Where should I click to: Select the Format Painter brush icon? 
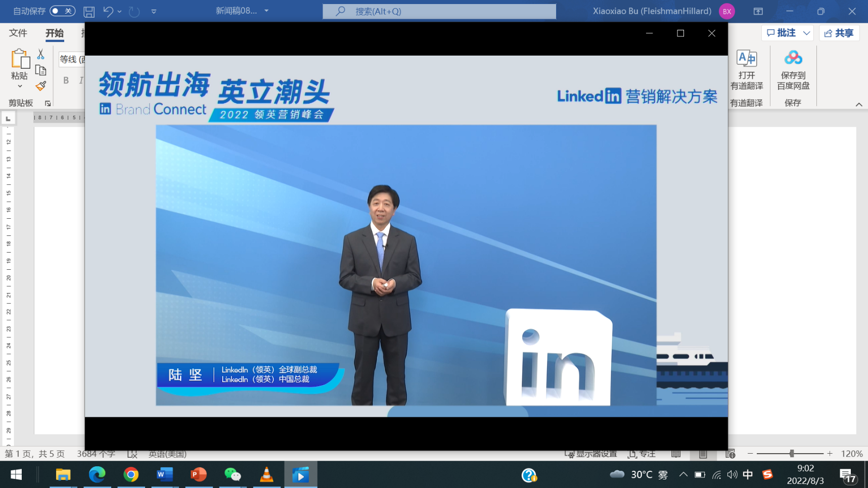tap(41, 86)
